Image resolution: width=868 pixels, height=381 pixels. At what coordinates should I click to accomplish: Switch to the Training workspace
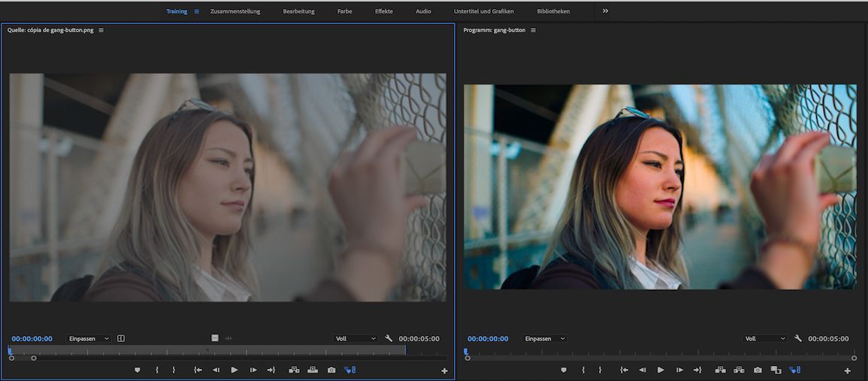177,11
